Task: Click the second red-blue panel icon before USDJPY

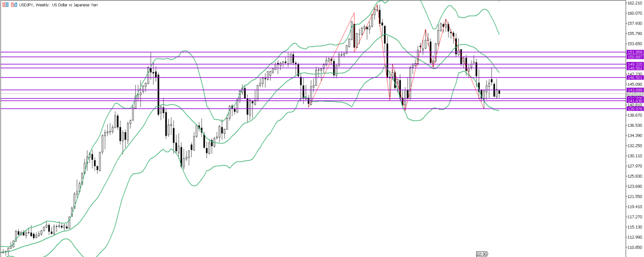Action: click(x=14, y=5)
